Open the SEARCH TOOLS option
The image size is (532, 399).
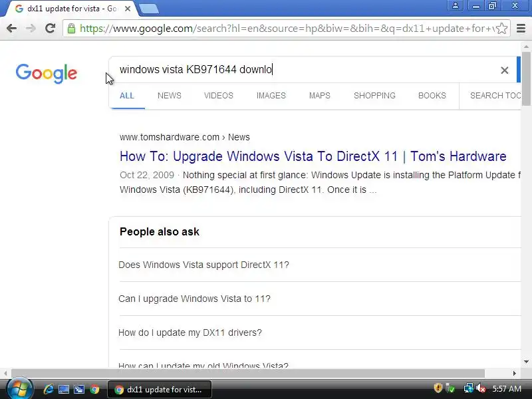point(495,96)
